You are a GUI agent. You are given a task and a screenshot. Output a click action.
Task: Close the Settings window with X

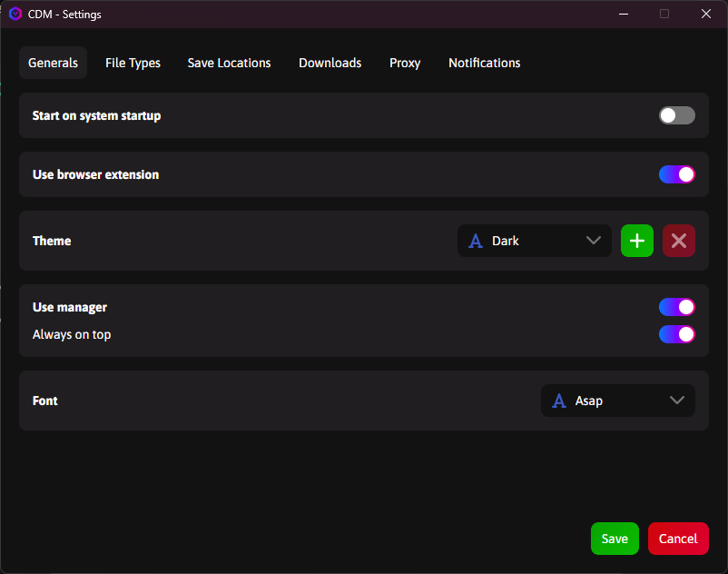[705, 14]
